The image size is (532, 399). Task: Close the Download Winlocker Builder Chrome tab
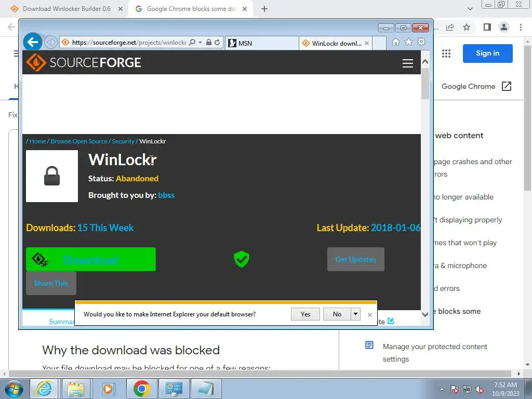coord(121,9)
